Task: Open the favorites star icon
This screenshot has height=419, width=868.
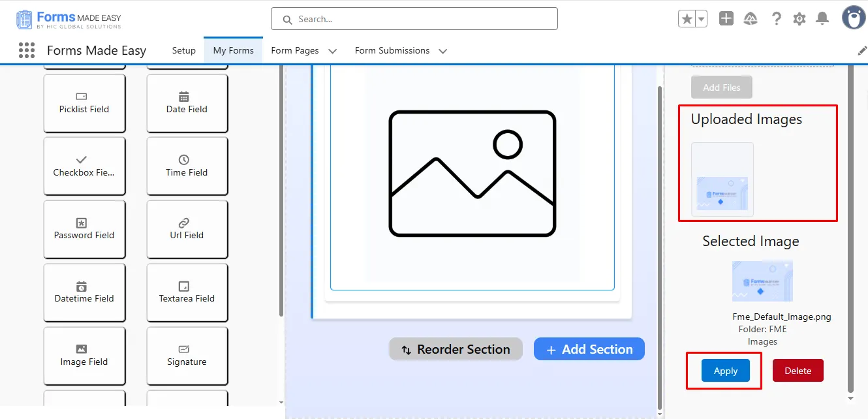Action: click(x=687, y=19)
